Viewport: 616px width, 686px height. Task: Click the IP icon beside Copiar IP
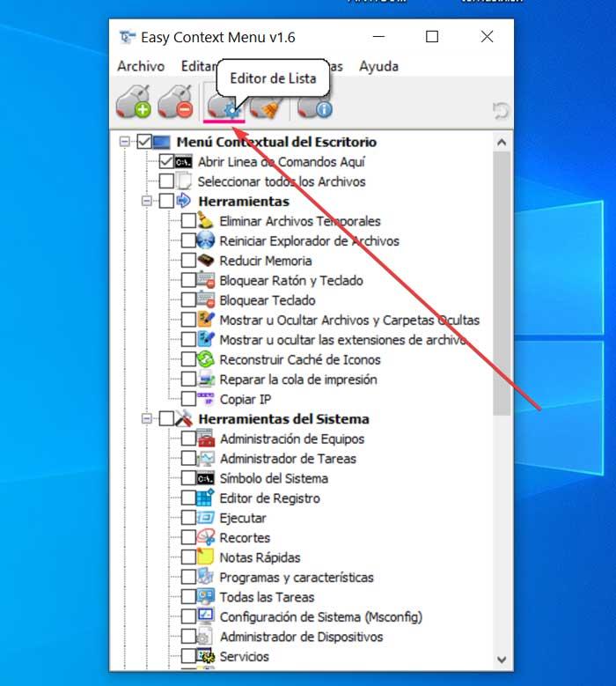point(205,399)
